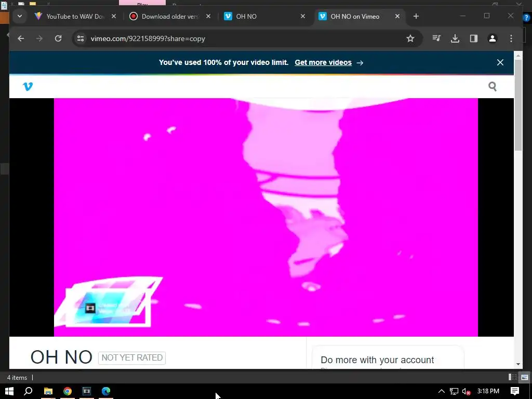Switch to the YouTube to WAV tab
The image size is (532, 399).
point(75,16)
